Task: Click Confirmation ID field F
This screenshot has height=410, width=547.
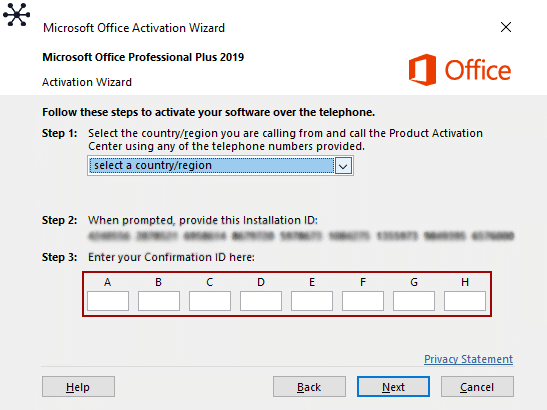Action: pyautogui.click(x=363, y=301)
